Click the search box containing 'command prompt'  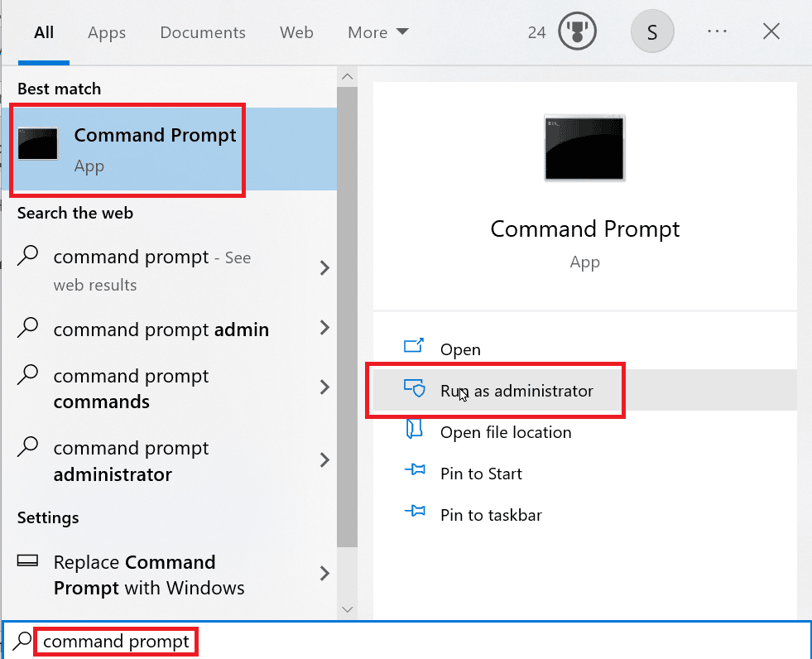pos(406,641)
